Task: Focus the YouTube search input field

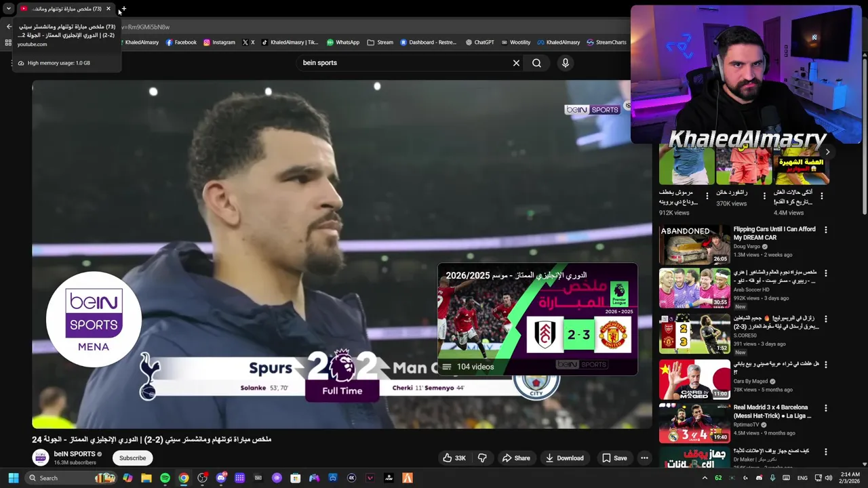Action: 403,63
